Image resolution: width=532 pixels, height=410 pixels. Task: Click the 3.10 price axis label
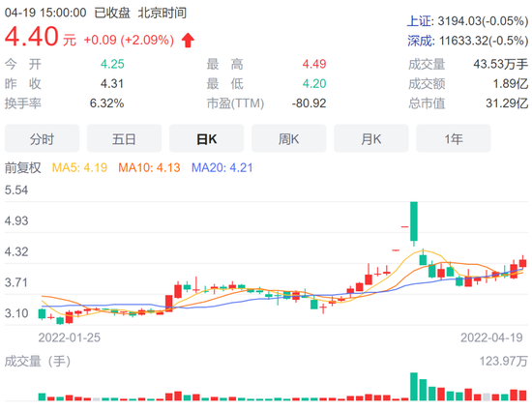(x=16, y=313)
